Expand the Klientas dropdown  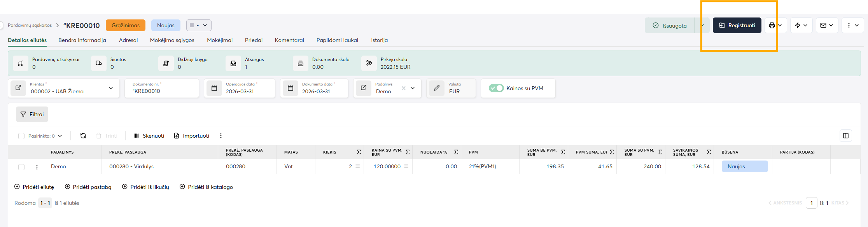[x=111, y=88]
